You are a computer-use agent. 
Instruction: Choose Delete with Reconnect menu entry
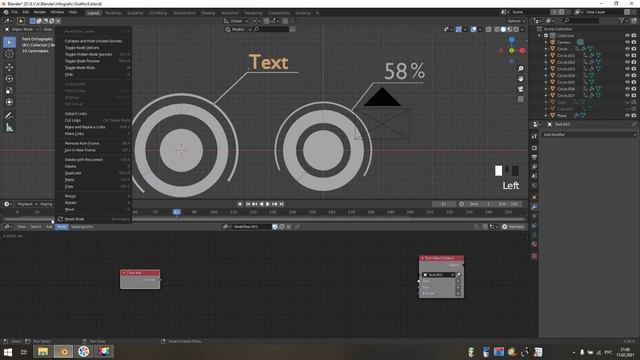84,160
